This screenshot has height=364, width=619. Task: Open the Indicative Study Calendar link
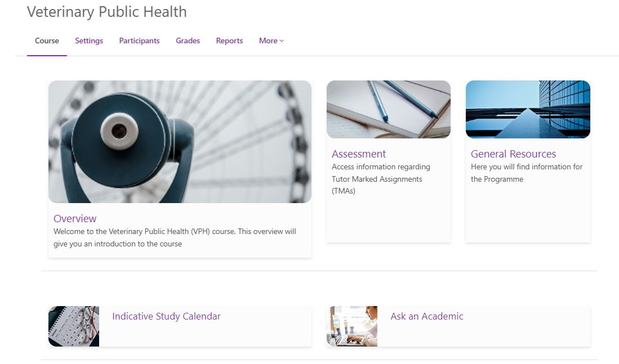pyautogui.click(x=166, y=316)
